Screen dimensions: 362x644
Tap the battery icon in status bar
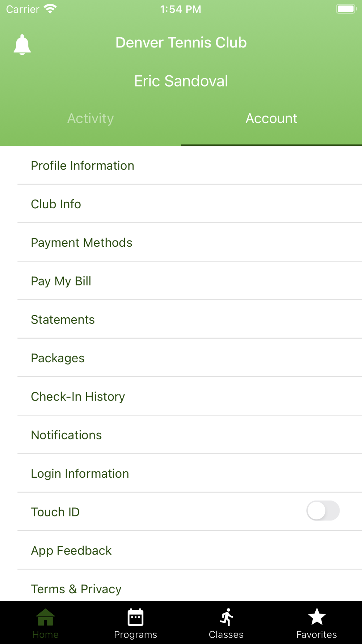tap(346, 9)
